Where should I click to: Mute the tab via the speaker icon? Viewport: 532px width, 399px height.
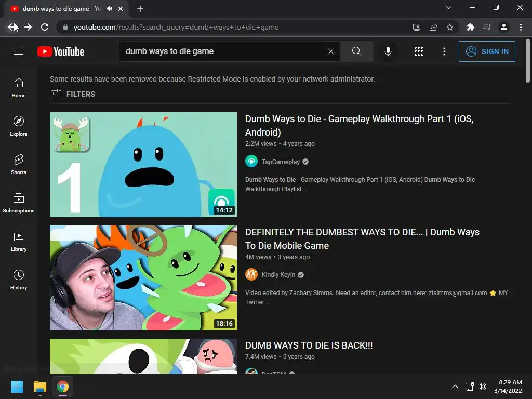tap(109, 9)
